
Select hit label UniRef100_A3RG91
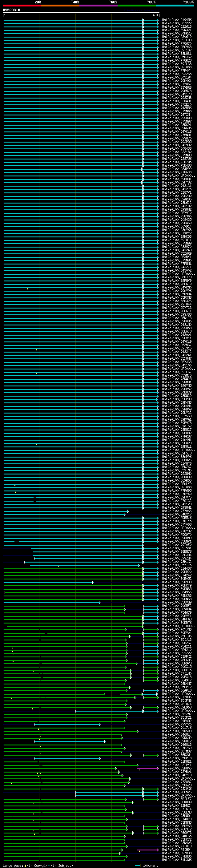pos(177,125)
